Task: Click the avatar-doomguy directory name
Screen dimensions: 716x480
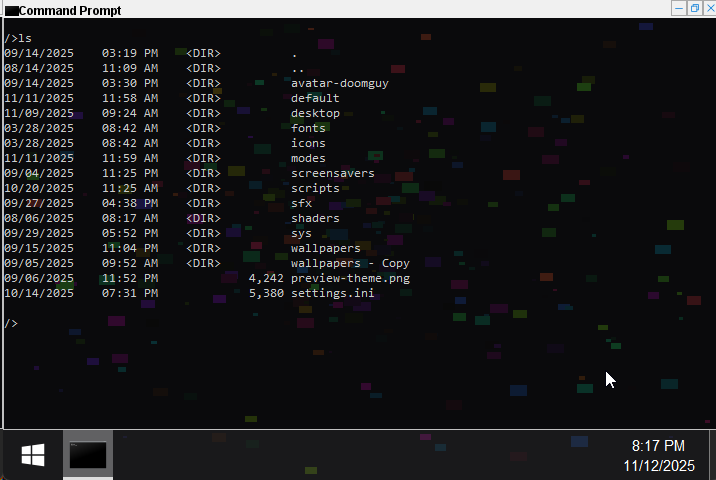Action: click(339, 83)
